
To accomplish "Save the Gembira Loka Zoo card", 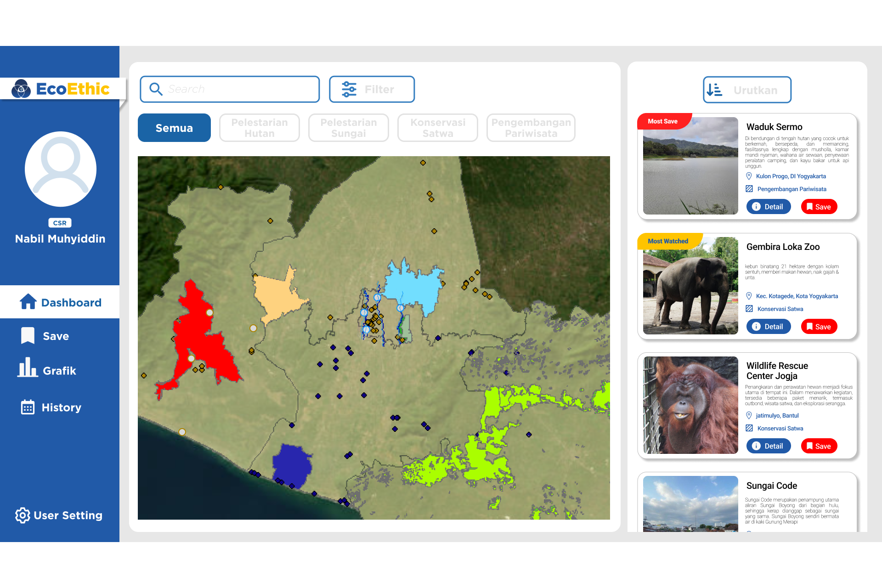I will [819, 327].
